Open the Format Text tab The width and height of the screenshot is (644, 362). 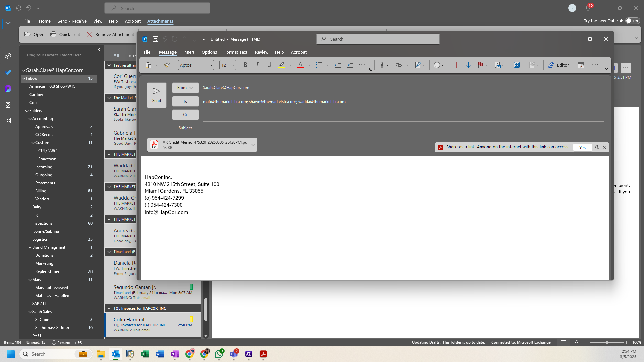236,52
